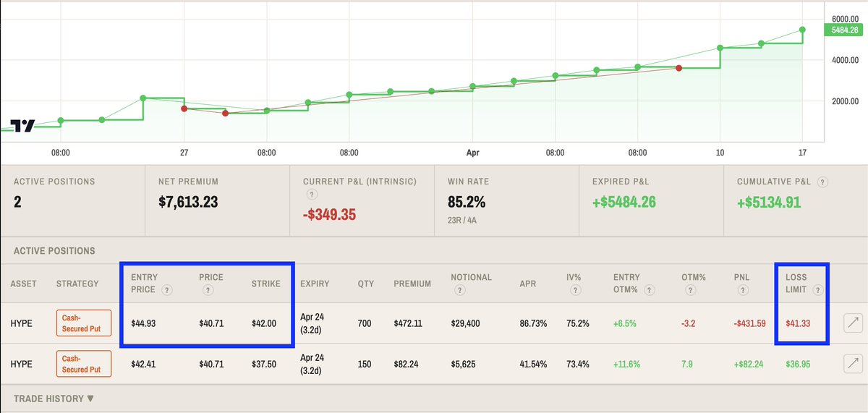This screenshot has height=413, width=868.
Task: Click the loss limit $36.95 value
Action: [x=799, y=364]
